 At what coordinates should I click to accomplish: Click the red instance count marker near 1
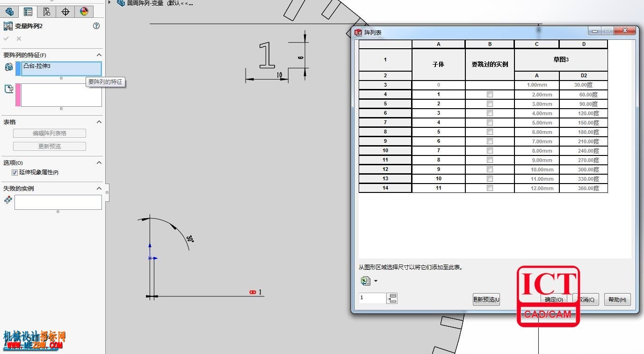tap(253, 292)
